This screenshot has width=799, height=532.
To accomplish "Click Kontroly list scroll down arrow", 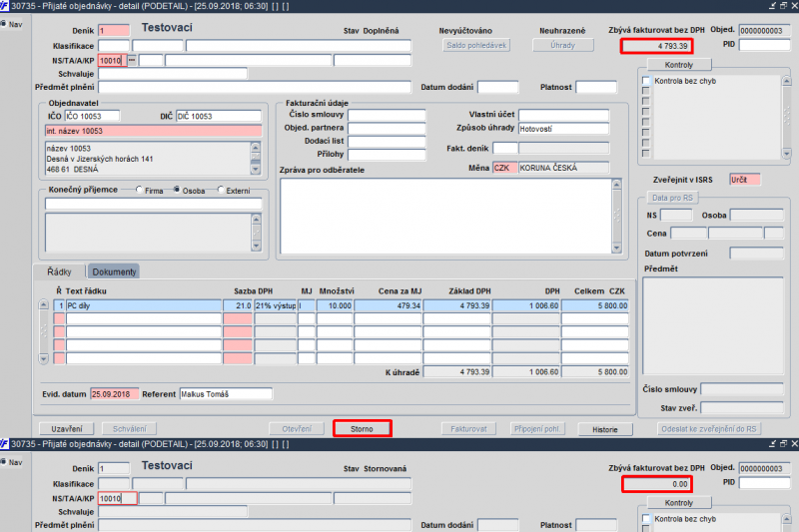I will coord(786,154).
